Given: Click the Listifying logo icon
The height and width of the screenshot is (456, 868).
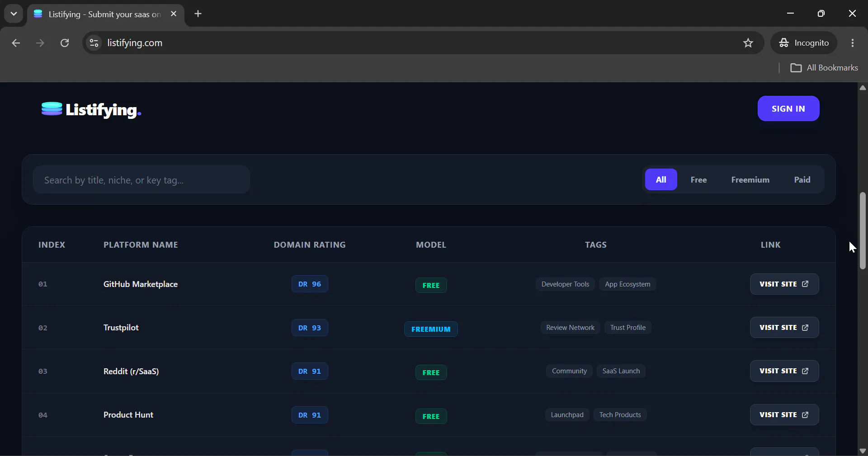Looking at the screenshot, I should point(52,109).
